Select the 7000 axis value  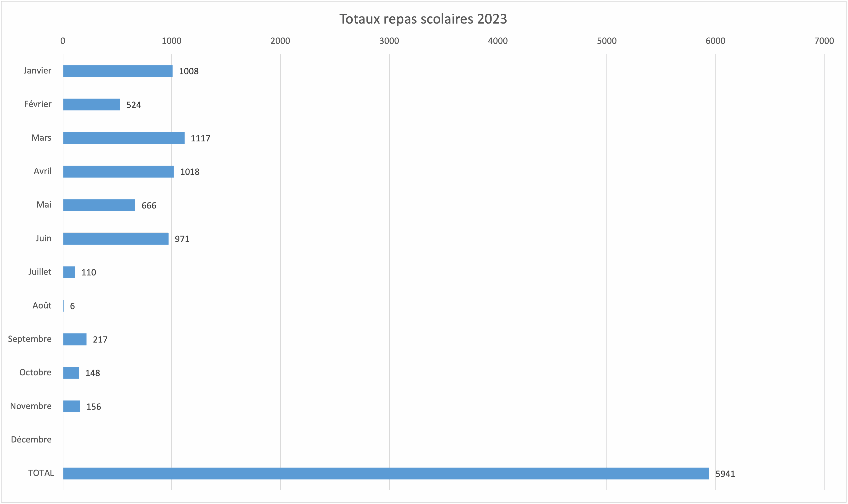pos(824,41)
